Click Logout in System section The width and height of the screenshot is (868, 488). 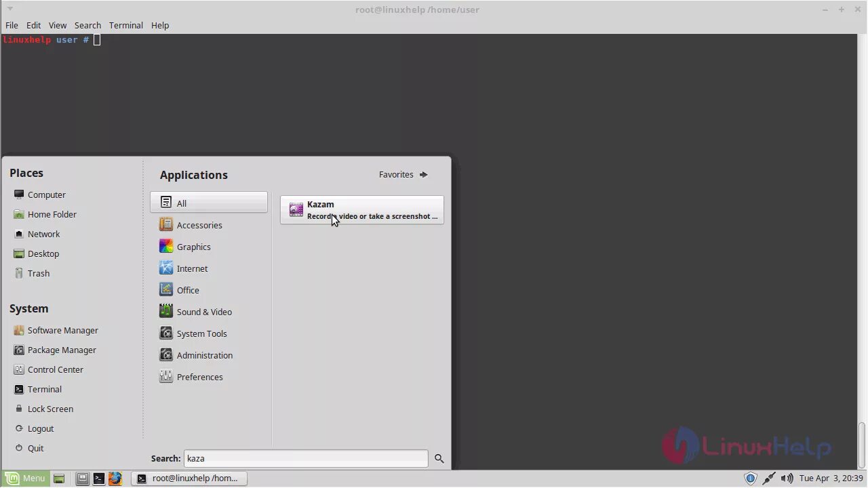[40, 428]
